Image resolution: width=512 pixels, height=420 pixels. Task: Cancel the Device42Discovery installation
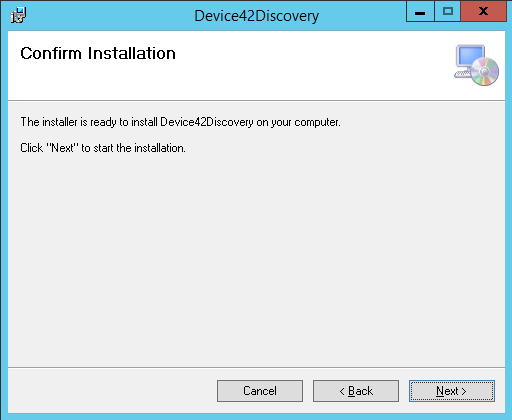(260, 391)
